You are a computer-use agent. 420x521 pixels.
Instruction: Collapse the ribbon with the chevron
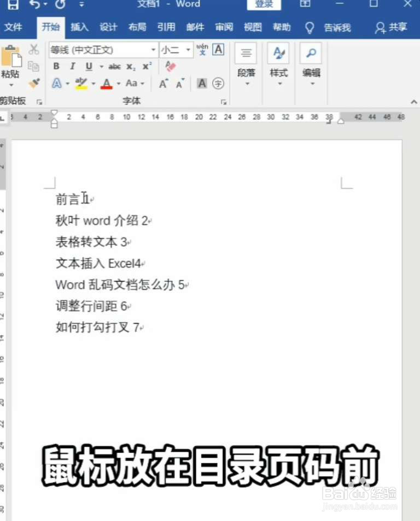tap(413, 102)
